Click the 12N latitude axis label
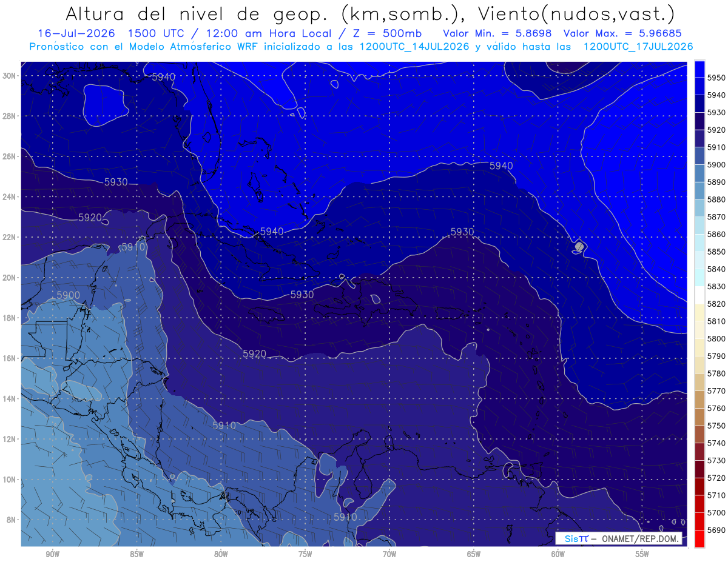728x562 pixels. click(9, 438)
